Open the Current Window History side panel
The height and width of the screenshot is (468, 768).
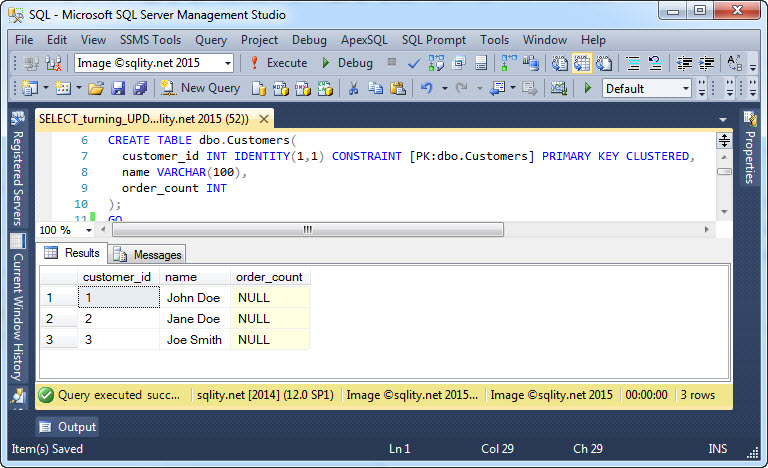[x=18, y=309]
